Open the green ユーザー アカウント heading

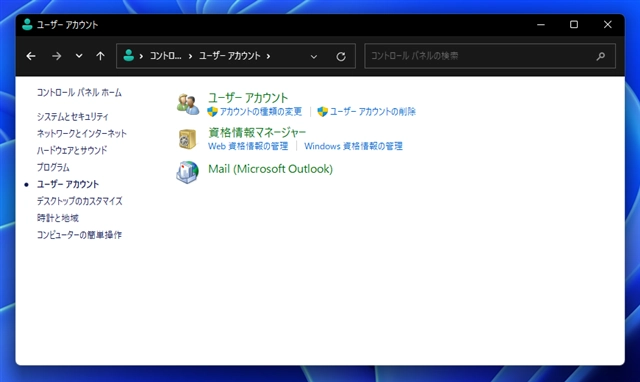tap(248, 98)
